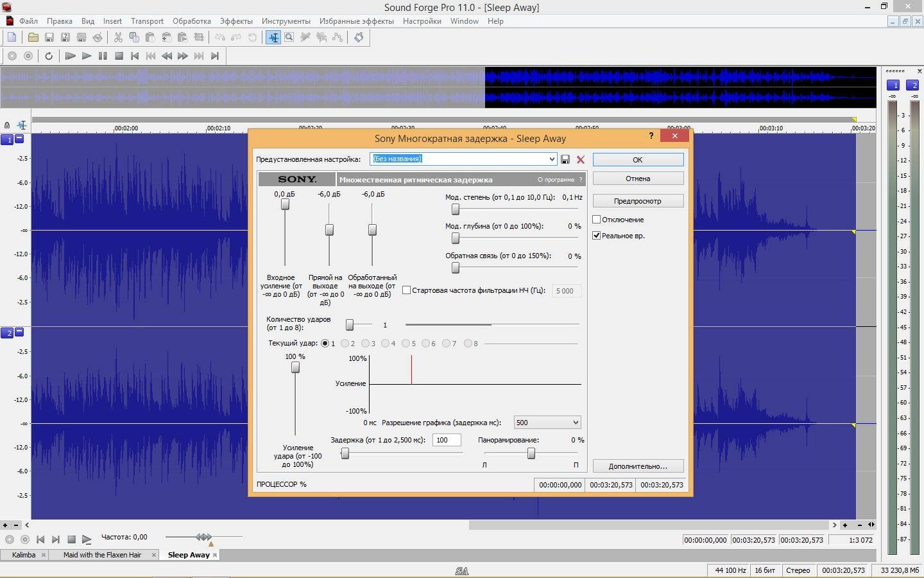
Task: Copy selection with the Copy icon
Action: click(134, 37)
